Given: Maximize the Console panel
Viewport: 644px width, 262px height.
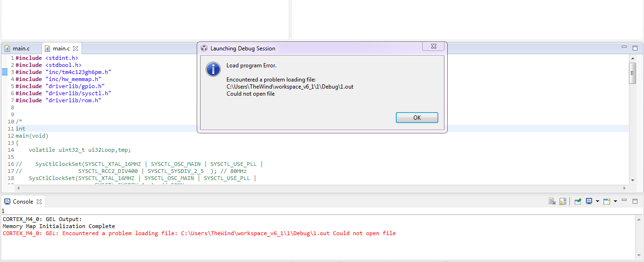Looking at the screenshot, I should (x=635, y=201).
